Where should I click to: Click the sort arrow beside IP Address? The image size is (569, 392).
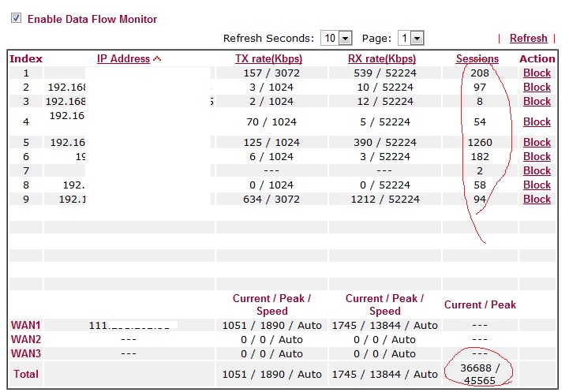pos(156,58)
